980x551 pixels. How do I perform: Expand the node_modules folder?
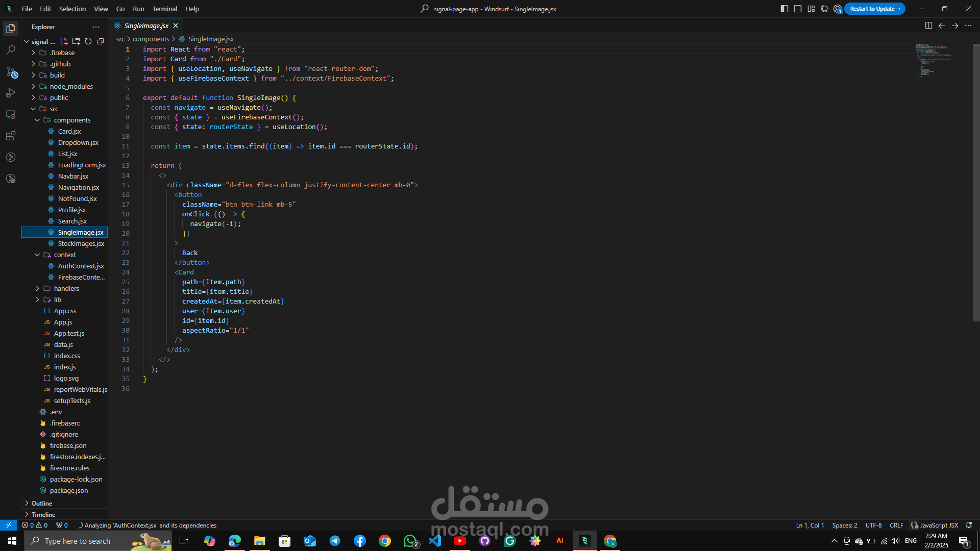tap(71, 86)
